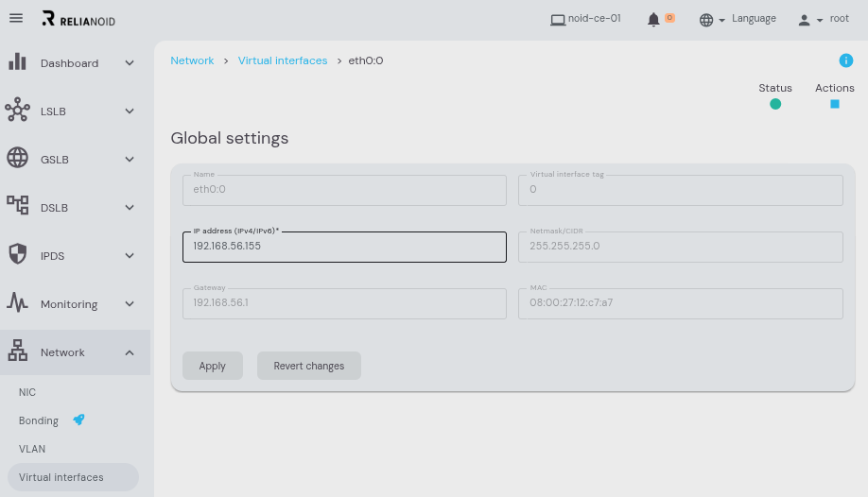Click the Network topology icon

point(17,351)
